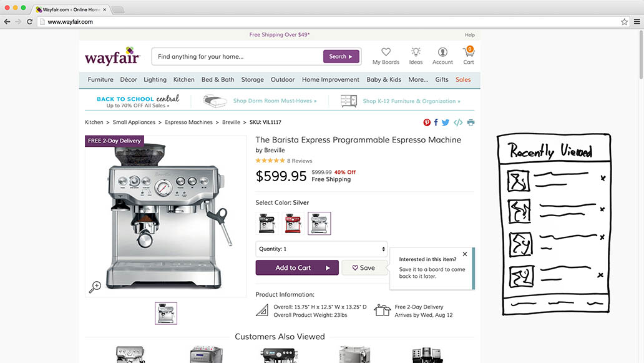The image size is (644, 363).
Task: Open Chrome menu hamburger button
Action: tap(637, 22)
